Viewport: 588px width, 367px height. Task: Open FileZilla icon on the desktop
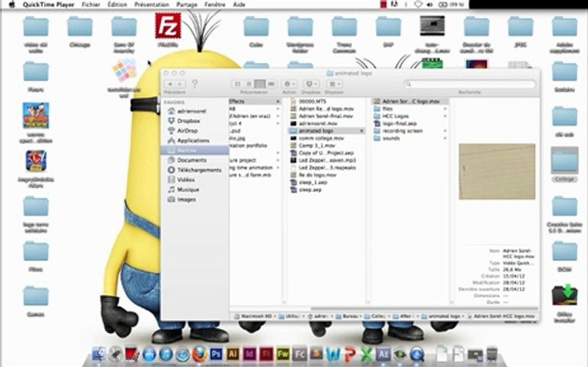tap(167, 25)
